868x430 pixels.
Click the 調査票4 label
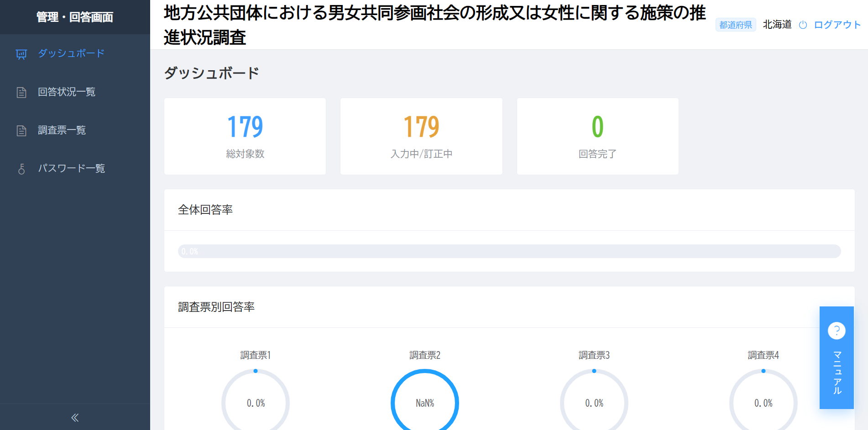(763, 355)
